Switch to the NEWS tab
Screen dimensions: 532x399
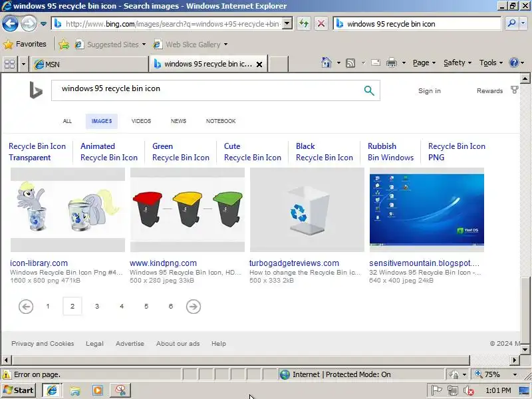coord(178,121)
